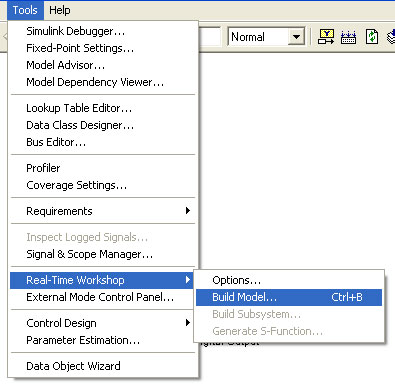Click the Real-Time Workshop submenu arrow

[188, 280]
